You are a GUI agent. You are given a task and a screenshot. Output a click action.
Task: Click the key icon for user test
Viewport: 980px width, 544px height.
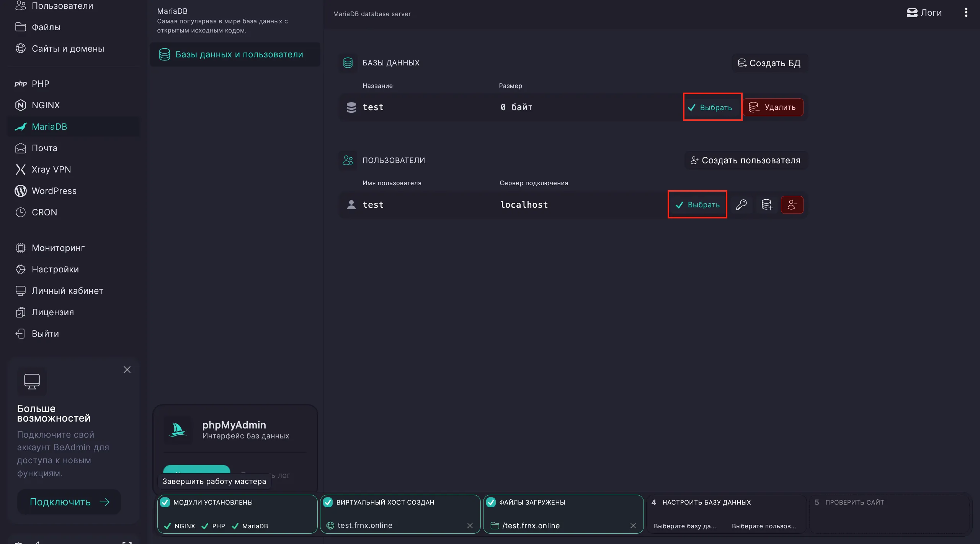pyautogui.click(x=741, y=205)
